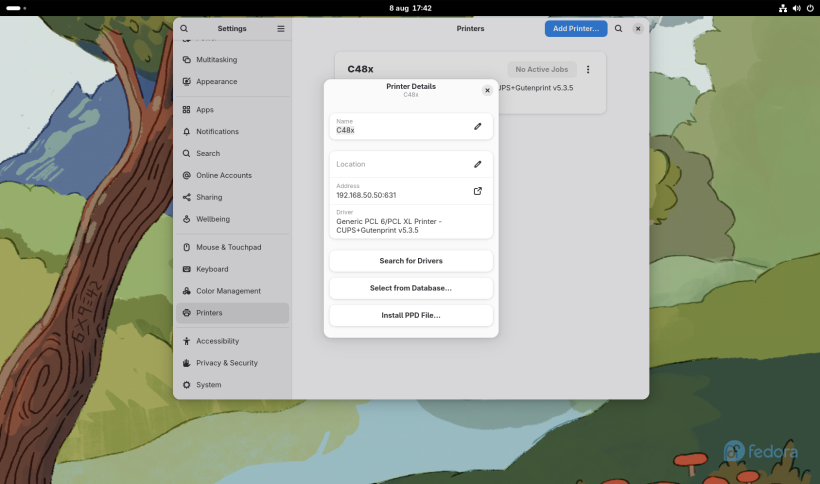
Task: Click the Appearance sidebar icon
Action: point(187,82)
